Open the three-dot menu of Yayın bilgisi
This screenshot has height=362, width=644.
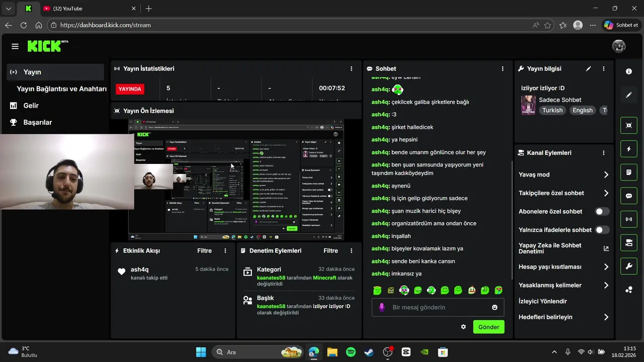click(x=604, y=69)
